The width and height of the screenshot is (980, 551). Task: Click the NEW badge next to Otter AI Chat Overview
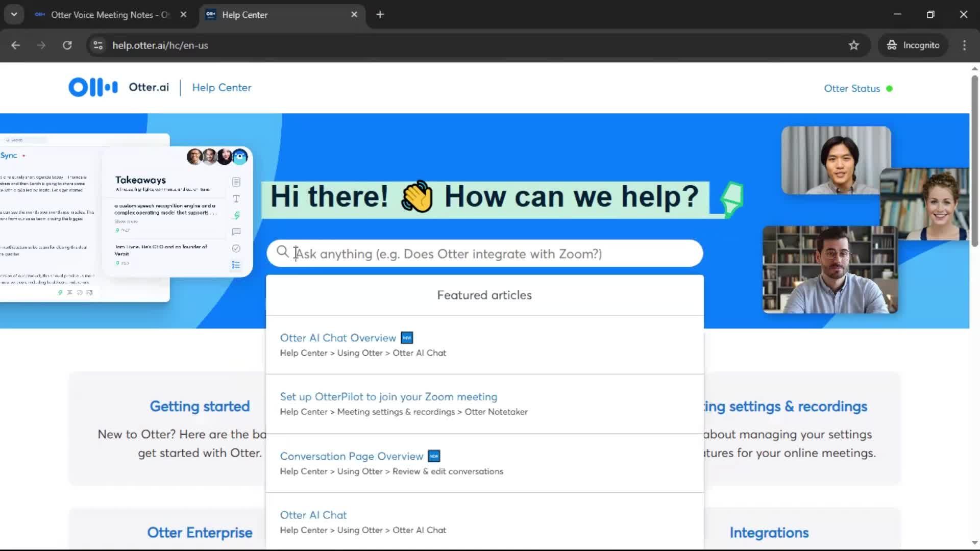point(407,338)
